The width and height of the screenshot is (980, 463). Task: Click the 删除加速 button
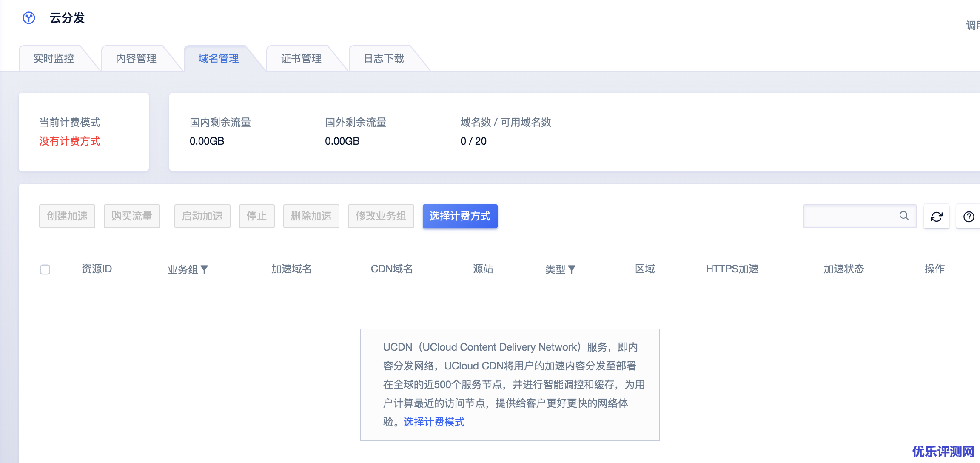pos(311,216)
